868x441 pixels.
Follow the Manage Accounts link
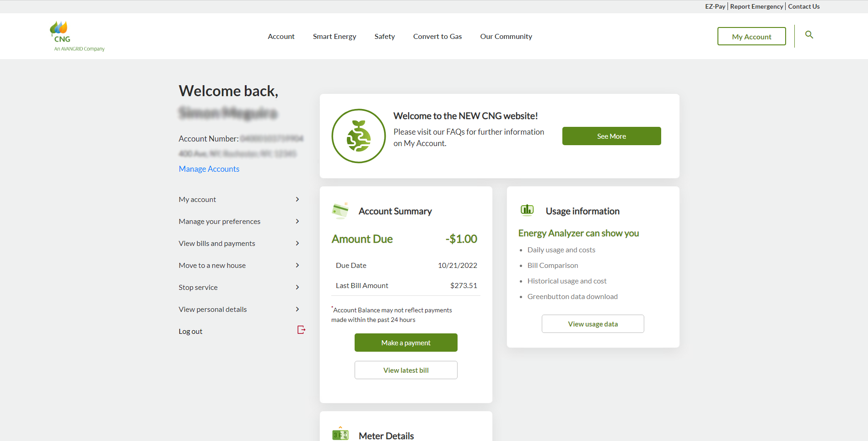pyautogui.click(x=209, y=169)
